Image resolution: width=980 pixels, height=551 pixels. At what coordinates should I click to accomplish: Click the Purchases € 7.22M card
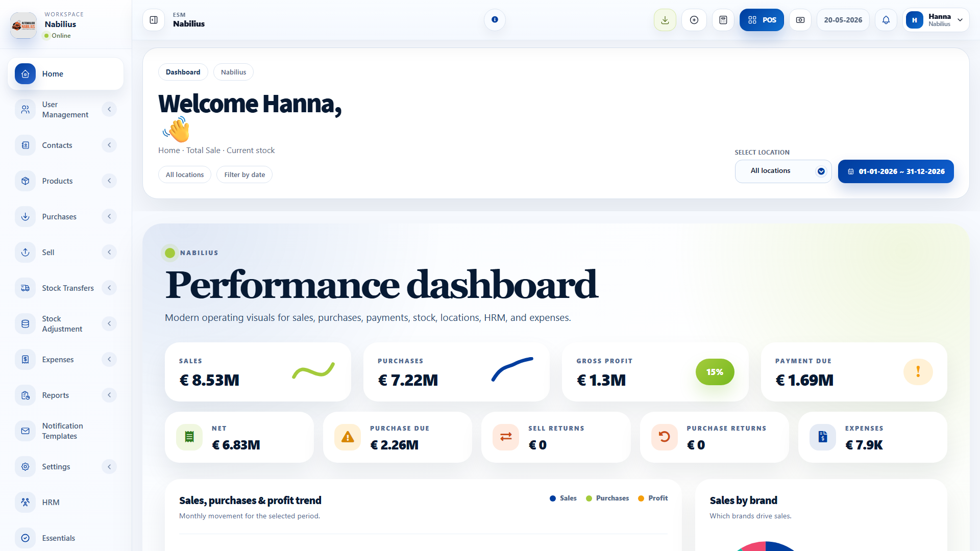456,372
